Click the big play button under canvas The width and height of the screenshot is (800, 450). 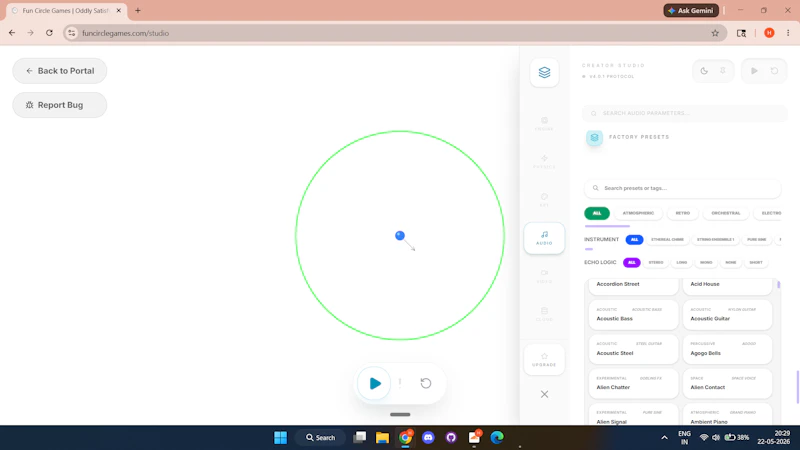[374, 383]
